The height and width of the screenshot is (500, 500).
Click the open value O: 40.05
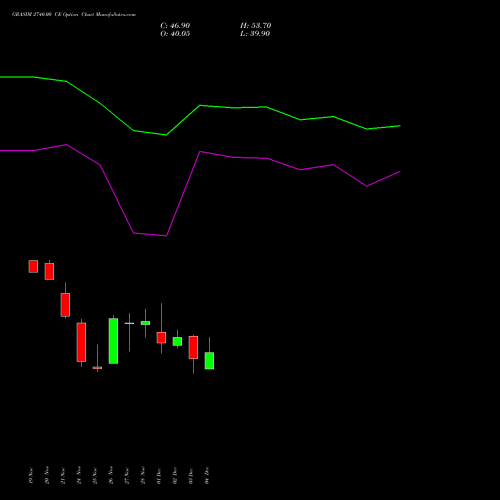[175, 34]
